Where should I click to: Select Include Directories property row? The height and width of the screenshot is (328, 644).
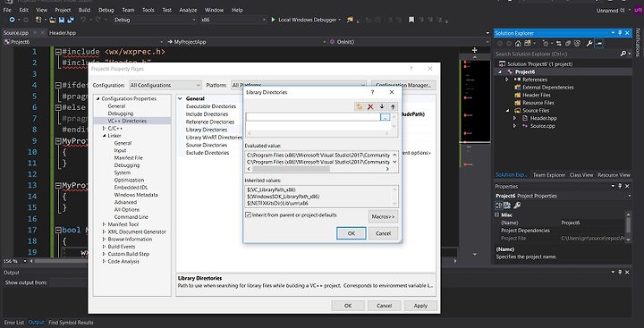click(x=207, y=114)
